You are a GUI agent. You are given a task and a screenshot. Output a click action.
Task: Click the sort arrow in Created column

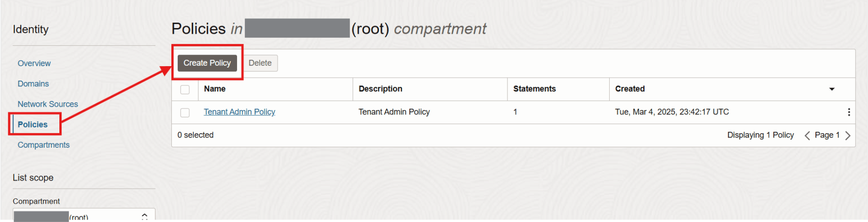click(x=832, y=89)
